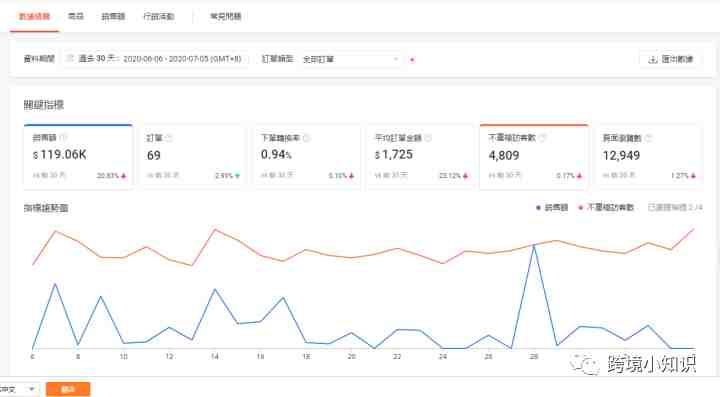
Task: Click the help icon next to 不重複訪客數
Action: coord(542,137)
